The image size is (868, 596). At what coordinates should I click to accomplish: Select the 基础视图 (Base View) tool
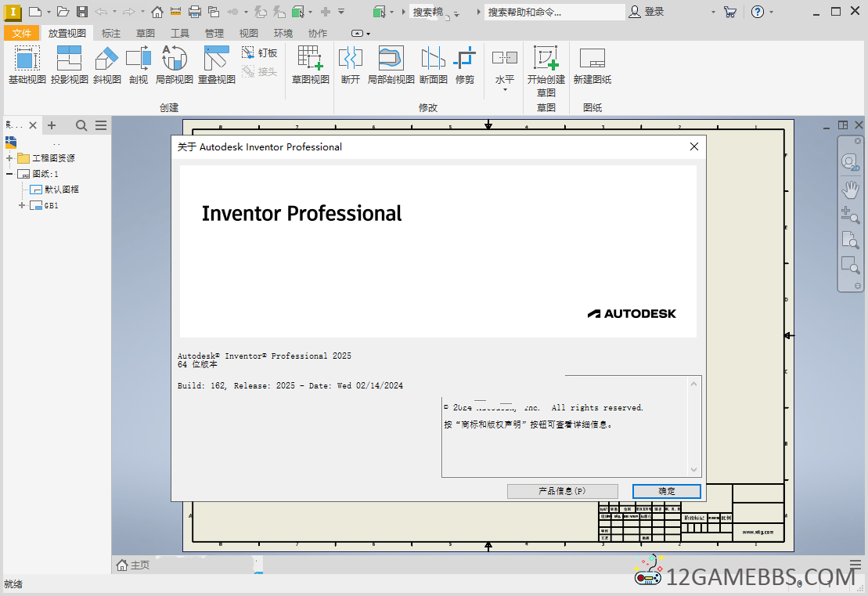click(27, 65)
